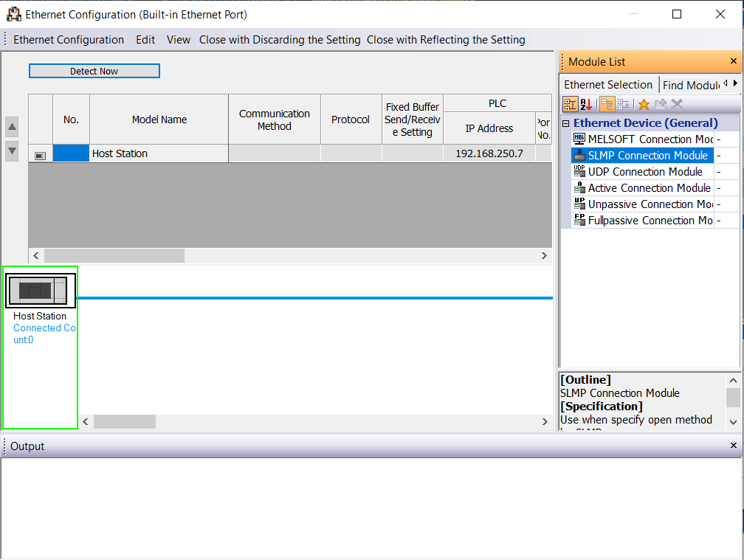Viewport: 744px width, 560px height.
Task: Switch to the Find Module tab
Action: [x=691, y=86]
